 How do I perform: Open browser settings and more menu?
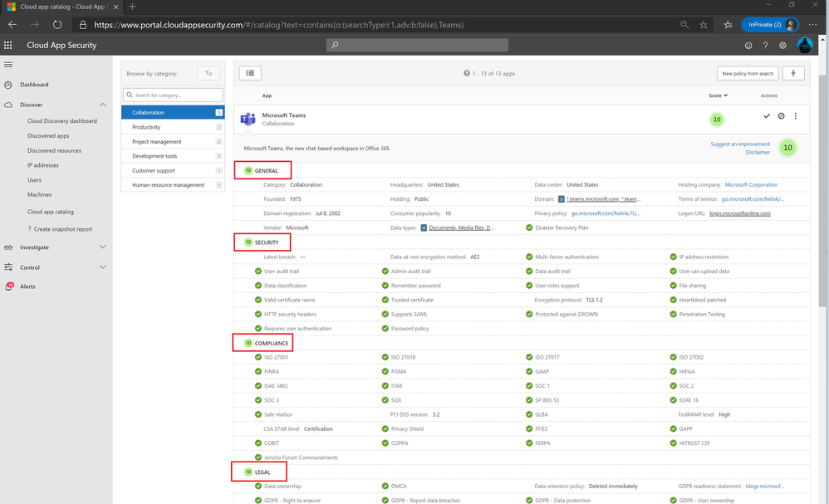812,25
